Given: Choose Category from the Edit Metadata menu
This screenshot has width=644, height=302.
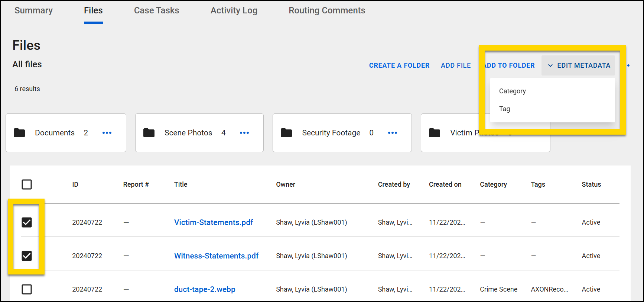Looking at the screenshot, I should pos(512,91).
